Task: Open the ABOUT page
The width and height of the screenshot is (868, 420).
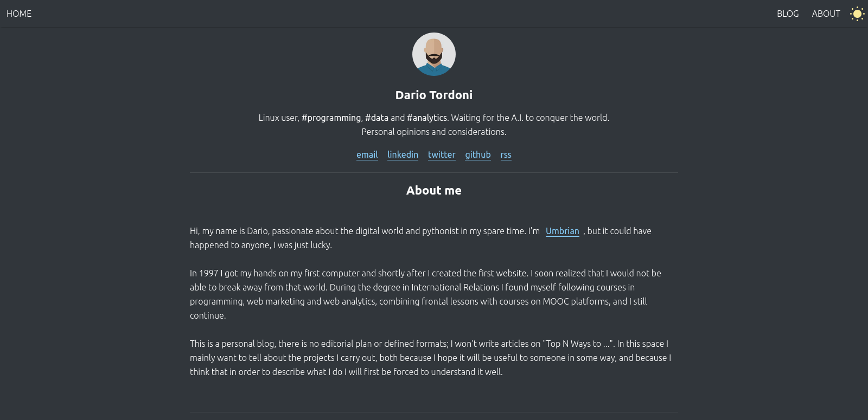Action: (x=826, y=14)
